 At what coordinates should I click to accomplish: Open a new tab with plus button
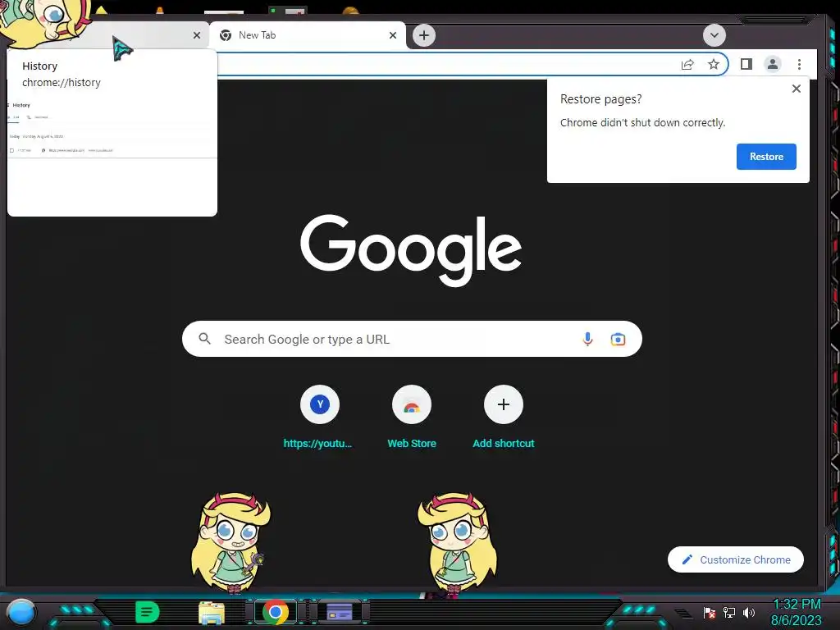click(424, 35)
